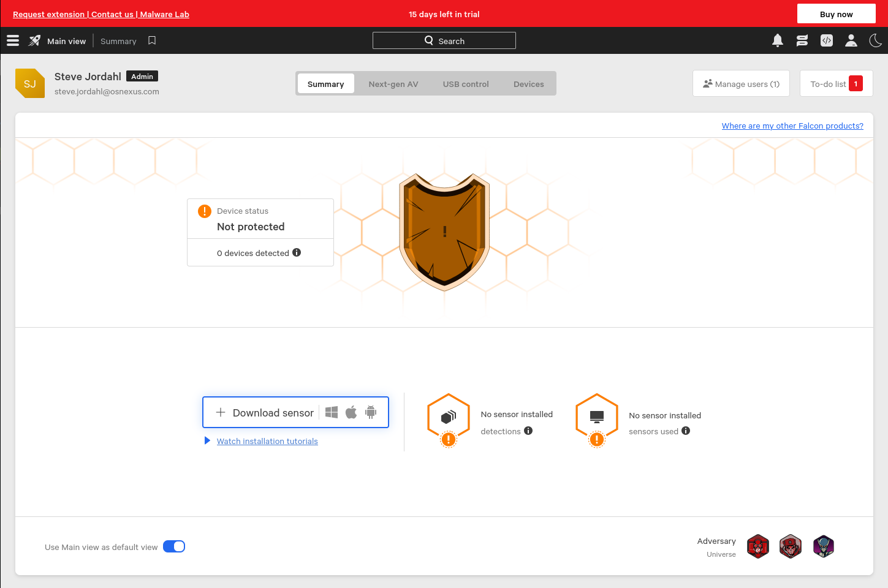Open the notifications bell

coord(778,40)
